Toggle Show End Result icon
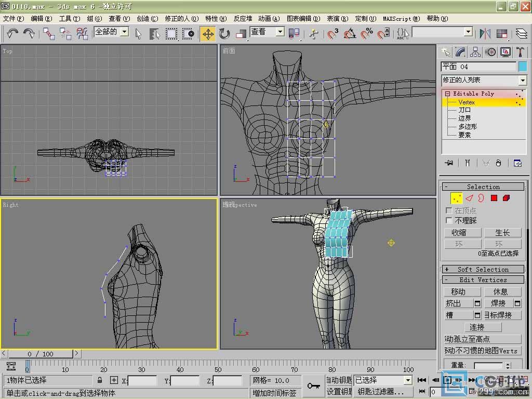 coord(468,163)
